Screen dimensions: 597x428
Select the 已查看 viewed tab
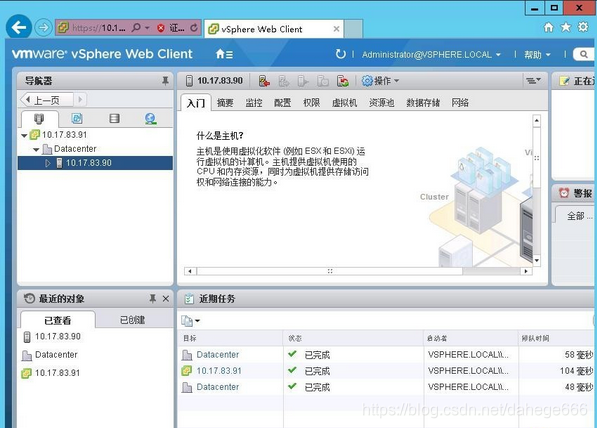point(58,320)
